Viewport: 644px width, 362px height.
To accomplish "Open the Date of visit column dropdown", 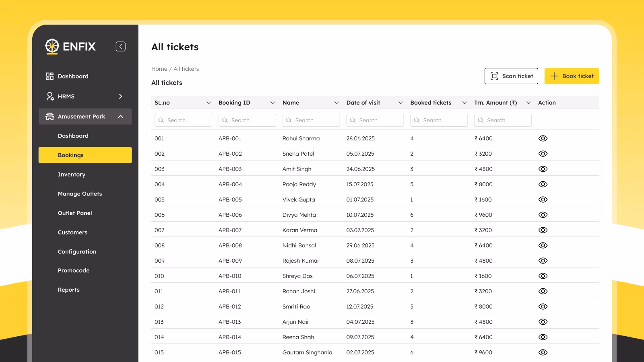I will 400,103.
